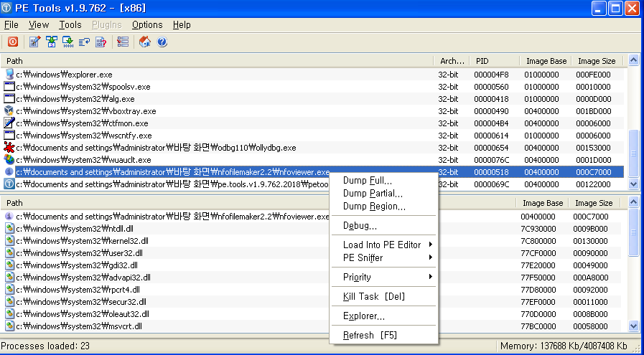Screen dimensions: 644x355
Task: Click the window-to-binary green arrow icon
Action: point(67,42)
